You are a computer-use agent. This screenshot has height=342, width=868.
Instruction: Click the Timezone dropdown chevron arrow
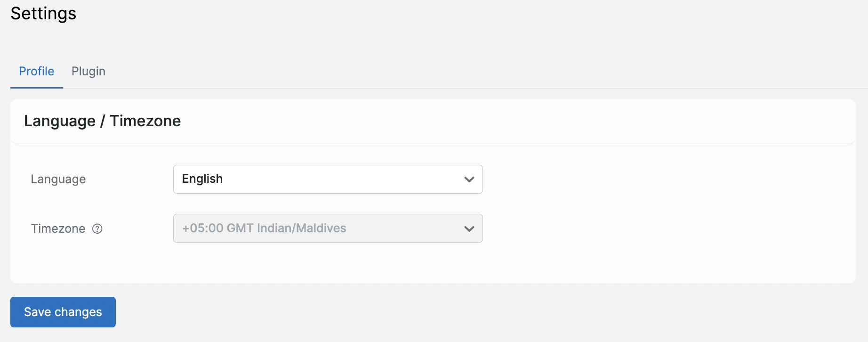(x=469, y=229)
